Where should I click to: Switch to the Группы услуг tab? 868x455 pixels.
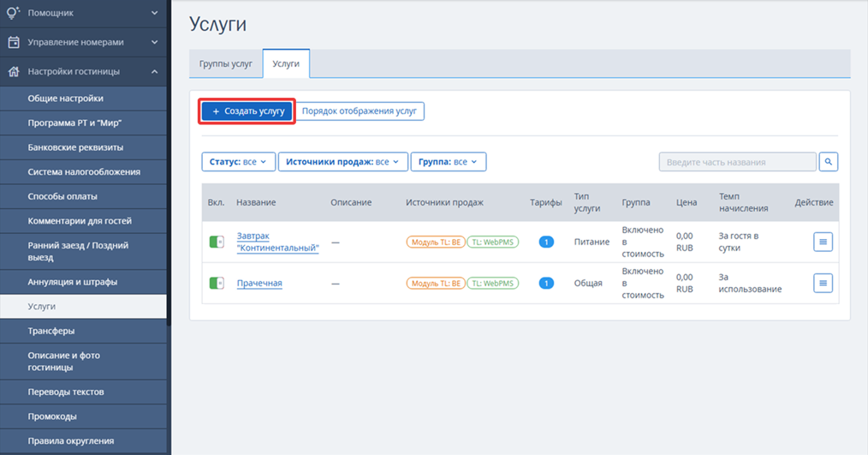click(226, 63)
